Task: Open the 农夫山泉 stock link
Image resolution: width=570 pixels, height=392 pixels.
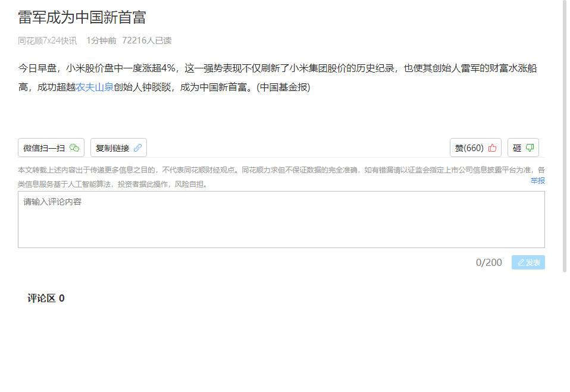Action: click(x=95, y=87)
